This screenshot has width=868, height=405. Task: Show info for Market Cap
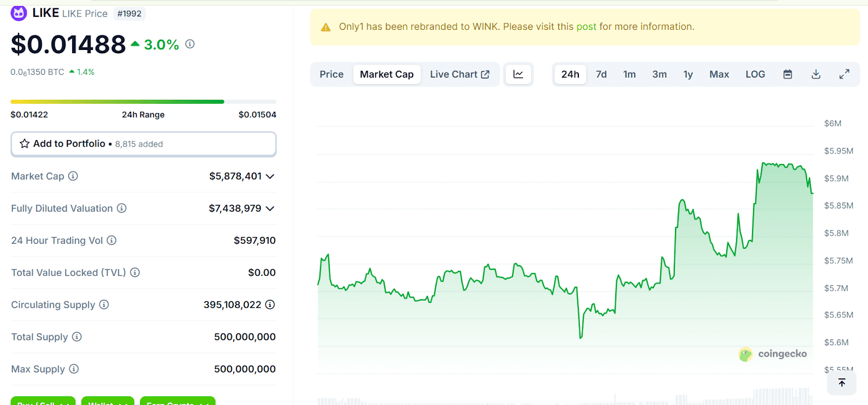click(x=73, y=176)
